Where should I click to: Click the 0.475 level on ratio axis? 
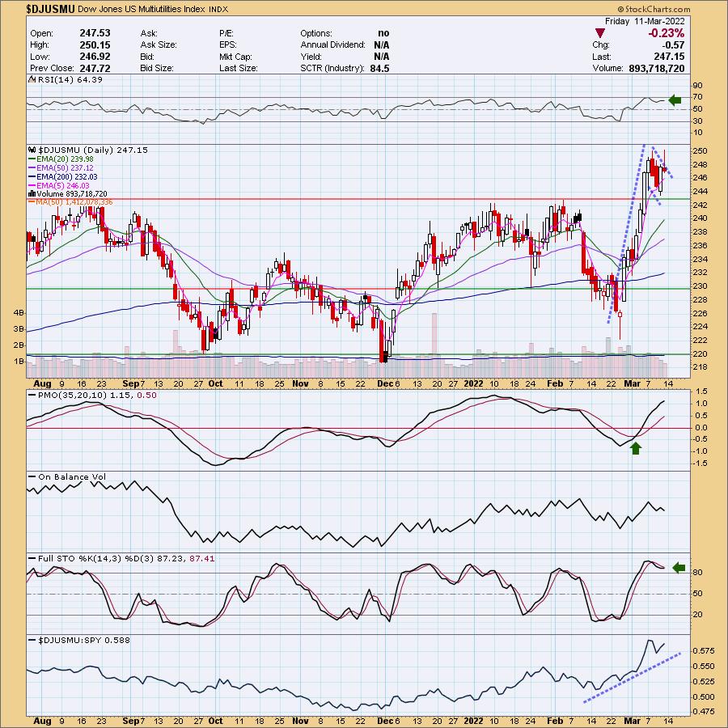pyautogui.click(x=703, y=711)
